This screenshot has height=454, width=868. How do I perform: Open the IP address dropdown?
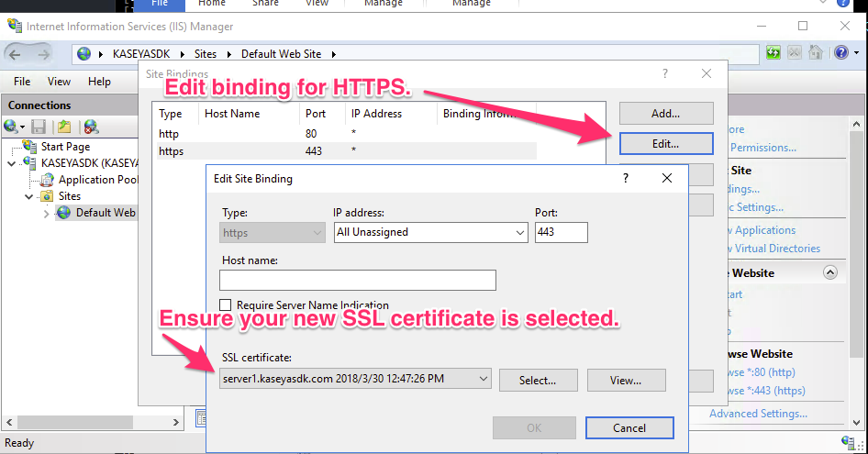click(x=519, y=233)
